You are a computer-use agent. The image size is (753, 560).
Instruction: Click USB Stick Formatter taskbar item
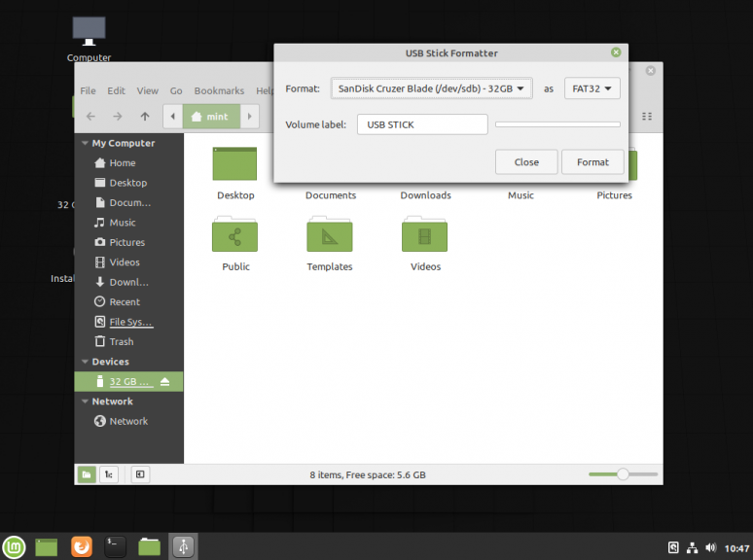(183, 546)
